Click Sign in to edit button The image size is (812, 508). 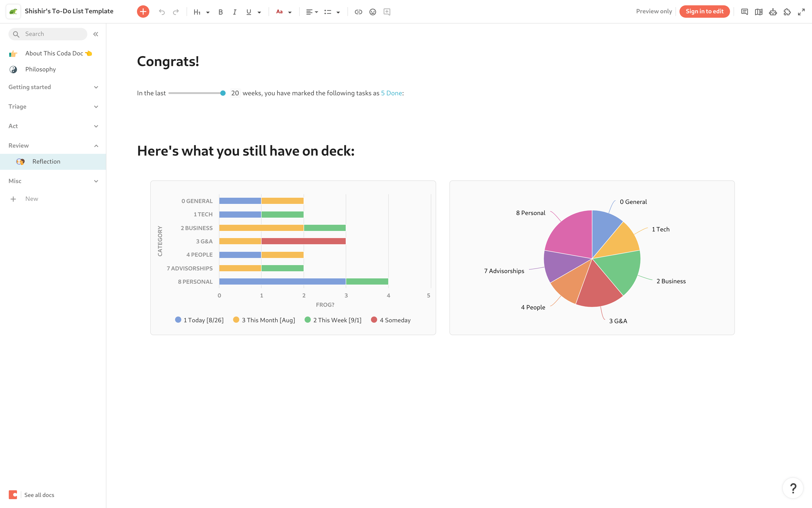click(x=704, y=12)
